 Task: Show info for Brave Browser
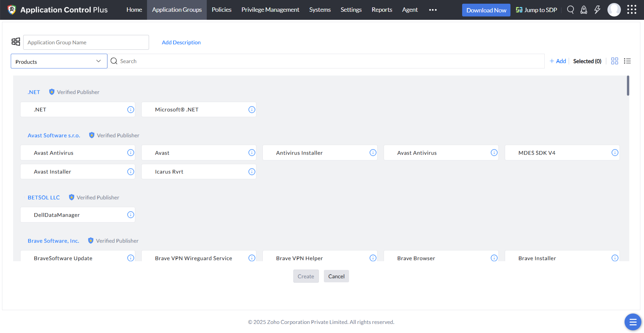pos(494,258)
